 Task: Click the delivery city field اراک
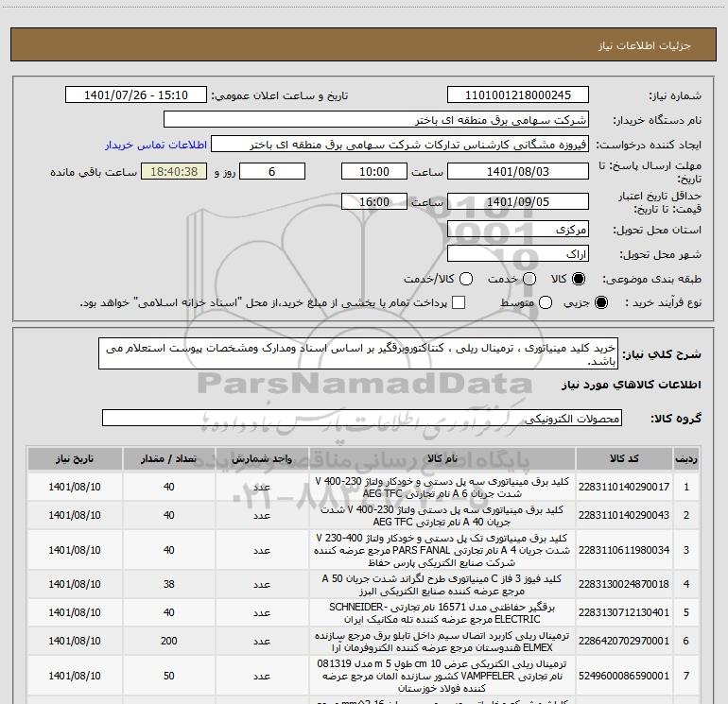click(518, 254)
